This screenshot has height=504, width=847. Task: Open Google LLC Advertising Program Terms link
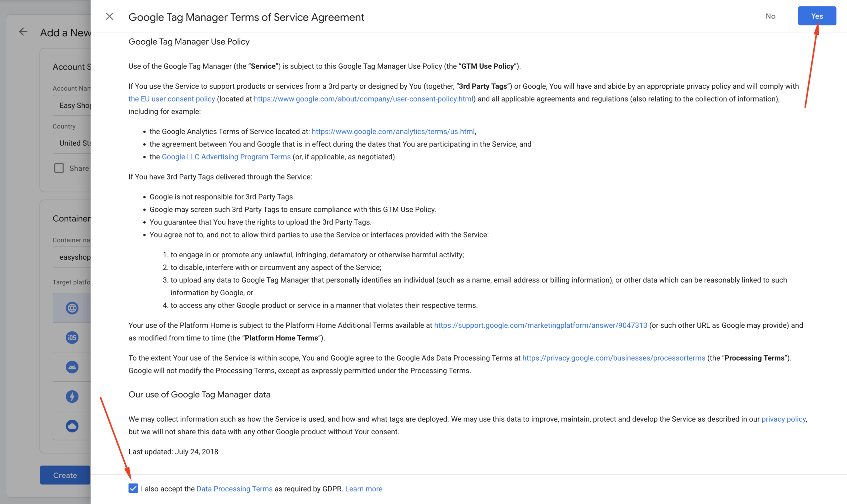pyautogui.click(x=226, y=156)
